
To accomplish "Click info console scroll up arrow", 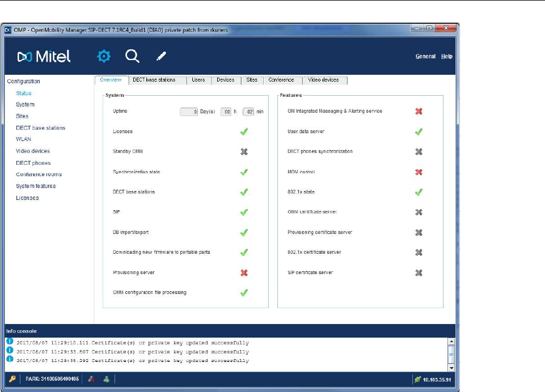I will (x=451, y=342).
